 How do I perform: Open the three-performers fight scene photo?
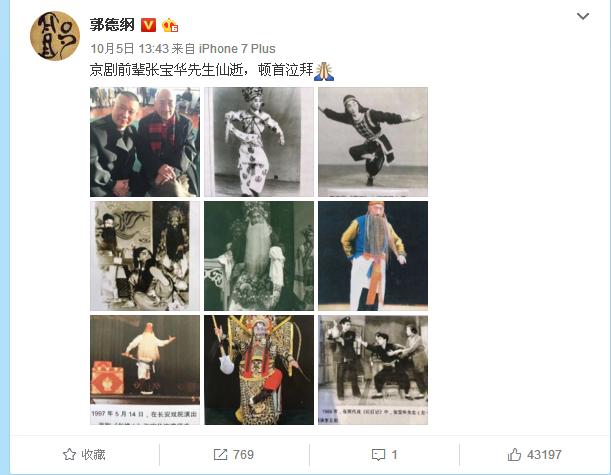tap(373, 370)
